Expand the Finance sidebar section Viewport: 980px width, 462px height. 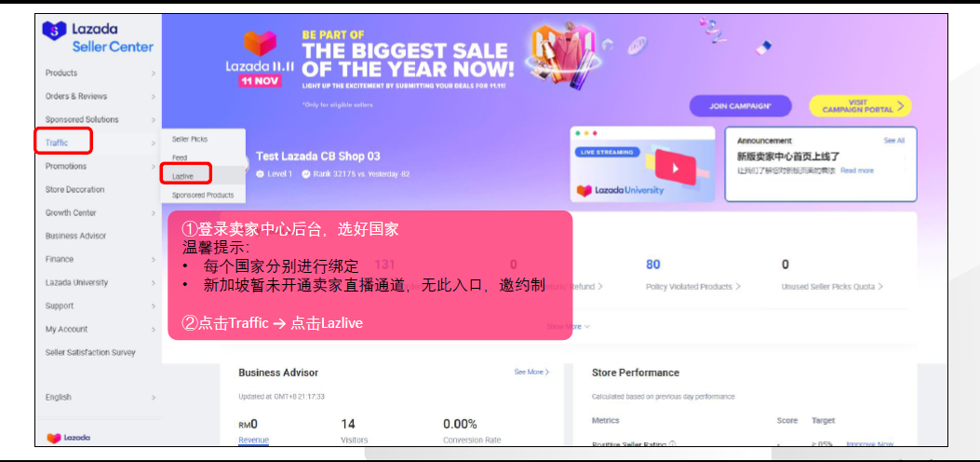[x=99, y=259]
